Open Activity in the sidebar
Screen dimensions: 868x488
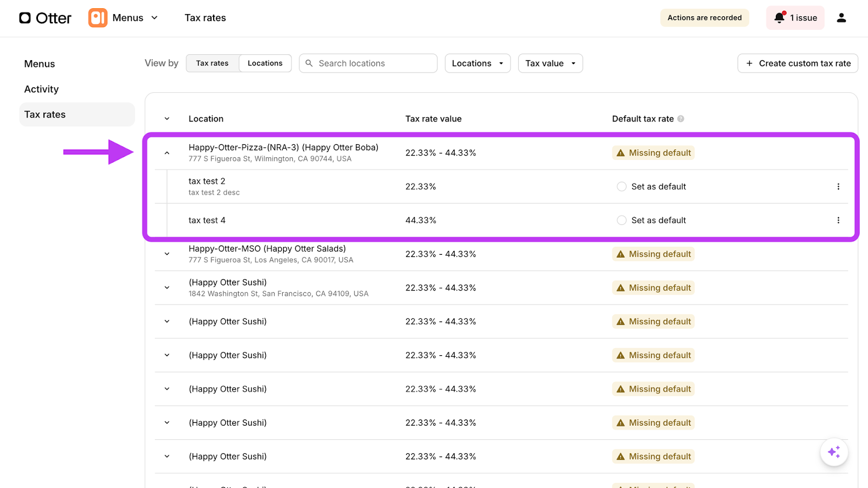41,89
